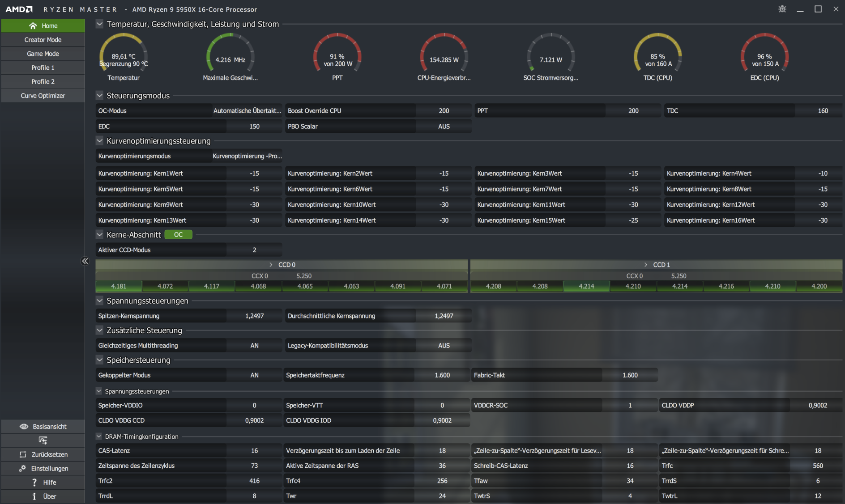The height and width of the screenshot is (504, 845).
Task: Select core frequency cell 4.200
Action: (819, 286)
